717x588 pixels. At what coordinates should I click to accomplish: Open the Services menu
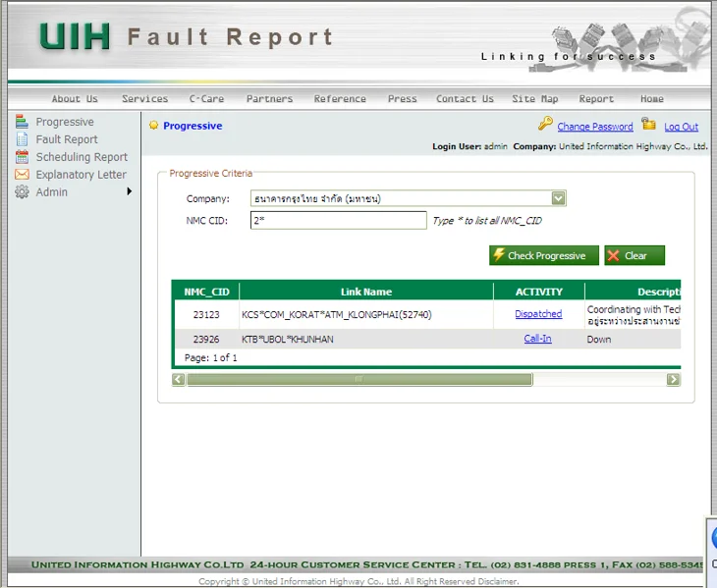tap(145, 99)
